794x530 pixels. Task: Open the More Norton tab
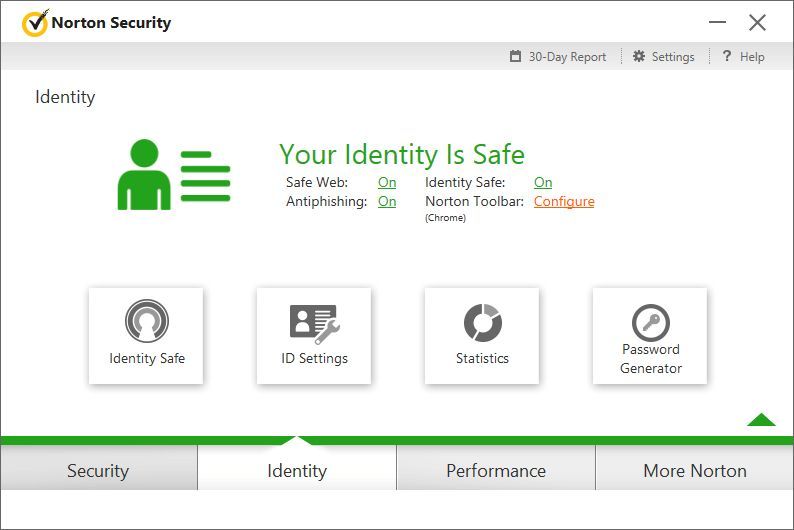695,471
